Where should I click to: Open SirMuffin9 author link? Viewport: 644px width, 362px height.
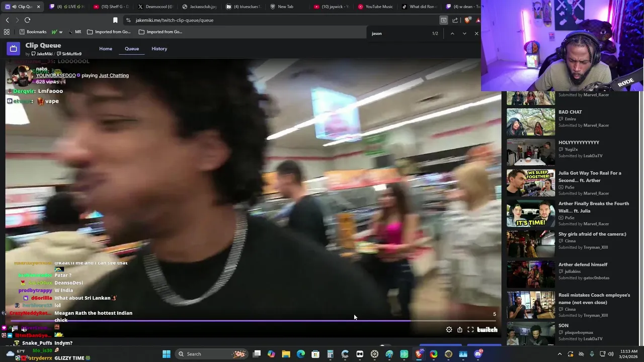coord(69,54)
